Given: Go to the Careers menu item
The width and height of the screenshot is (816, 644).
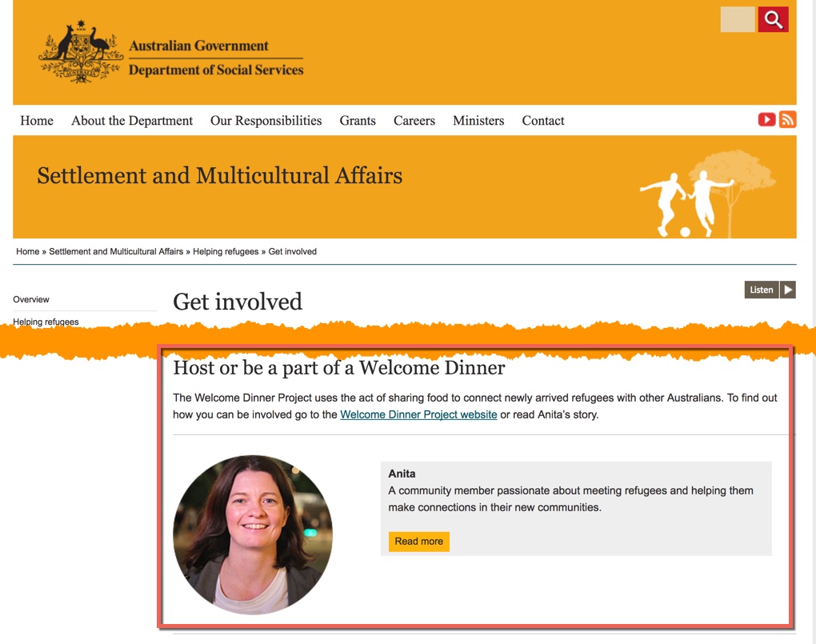Looking at the screenshot, I should pyautogui.click(x=414, y=121).
